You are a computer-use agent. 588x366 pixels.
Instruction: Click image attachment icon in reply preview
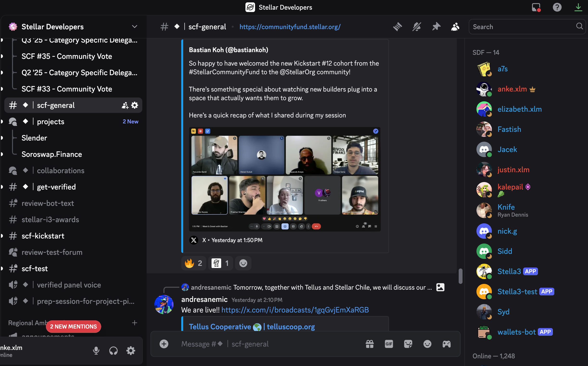(440, 287)
